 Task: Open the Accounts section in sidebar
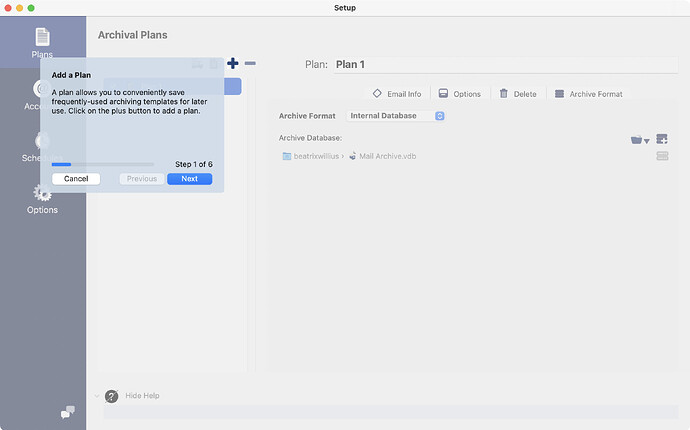click(x=37, y=95)
